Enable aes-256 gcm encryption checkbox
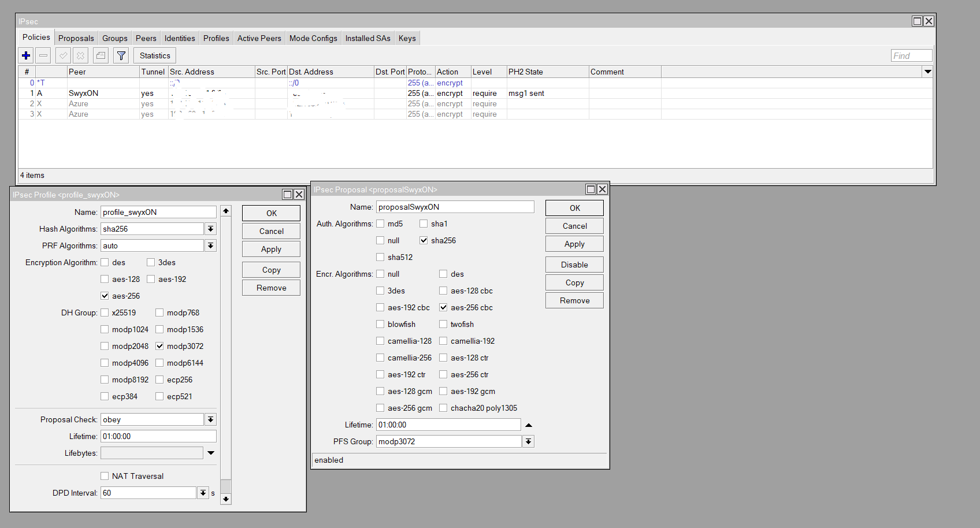This screenshot has width=980, height=528. [380, 408]
